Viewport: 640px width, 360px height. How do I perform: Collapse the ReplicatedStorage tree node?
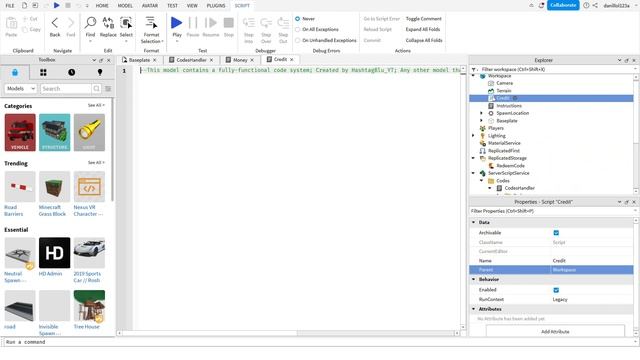coord(473,158)
